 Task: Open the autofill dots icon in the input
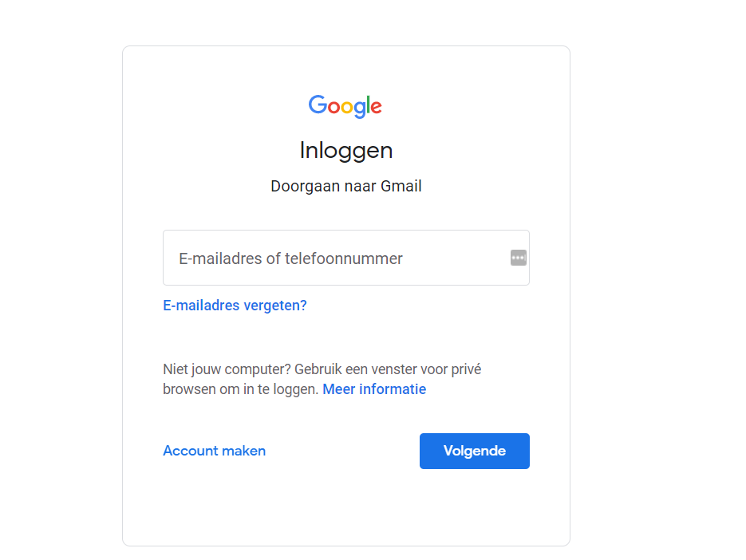[518, 258]
